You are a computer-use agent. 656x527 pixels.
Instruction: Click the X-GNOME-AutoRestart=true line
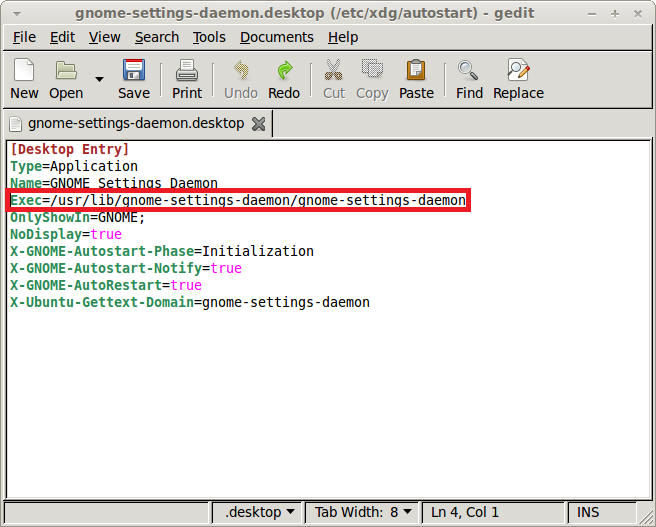click(106, 285)
